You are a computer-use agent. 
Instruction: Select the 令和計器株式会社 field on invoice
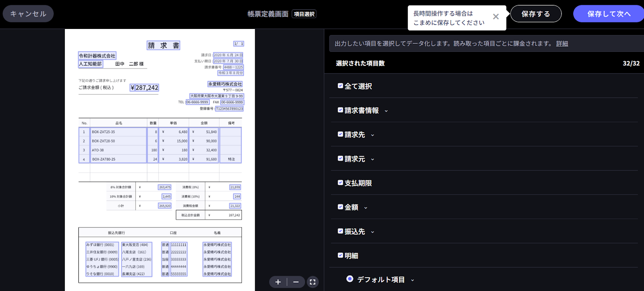tap(97, 56)
